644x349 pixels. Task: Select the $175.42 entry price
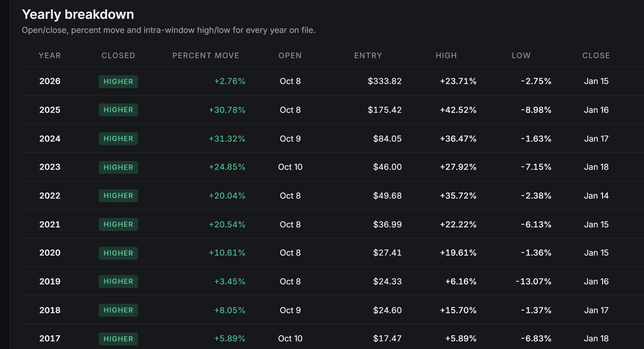pos(385,110)
